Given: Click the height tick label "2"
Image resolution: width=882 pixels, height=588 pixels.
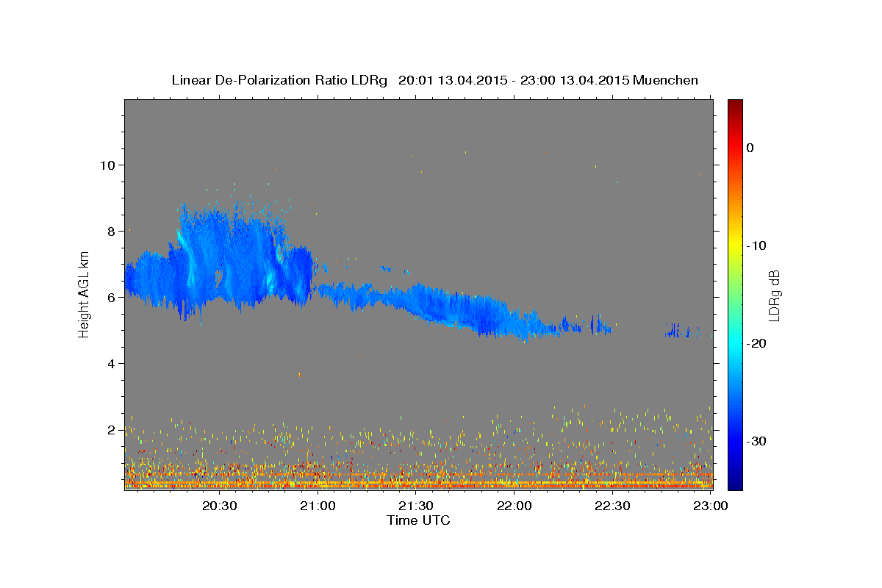Looking at the screenshot, I should pos(112,429).
